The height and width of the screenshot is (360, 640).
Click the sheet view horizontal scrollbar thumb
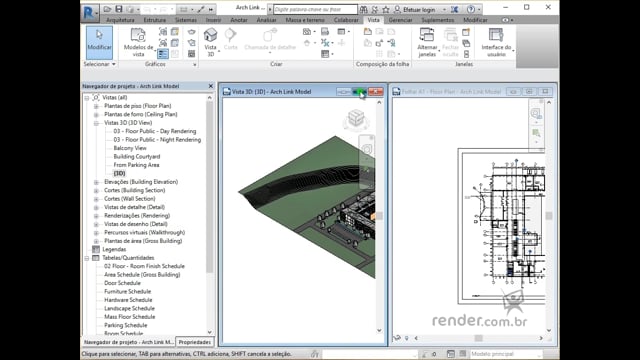pyautogui.click(x=478, y=338)
